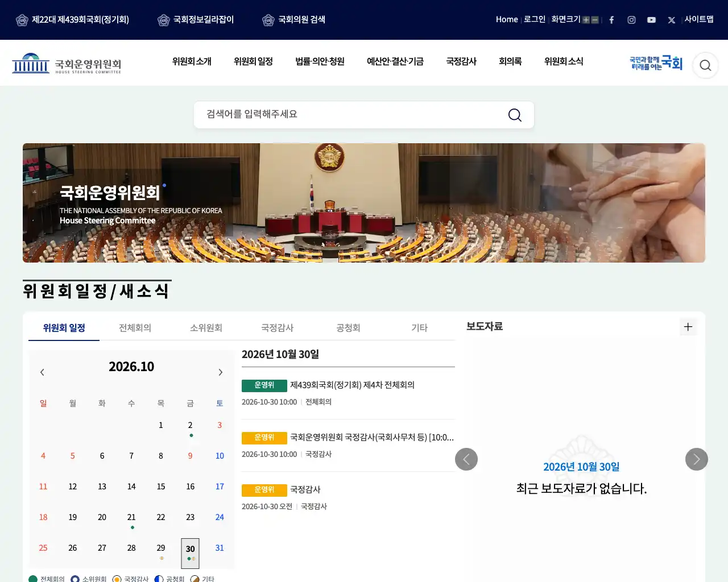Switch to 소위원회 tab

206,328
